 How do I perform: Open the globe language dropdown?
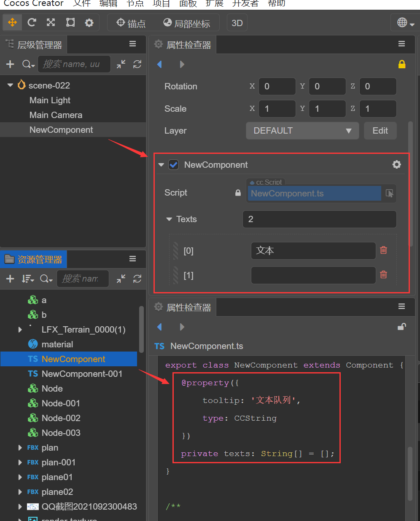tap(406, 23)
